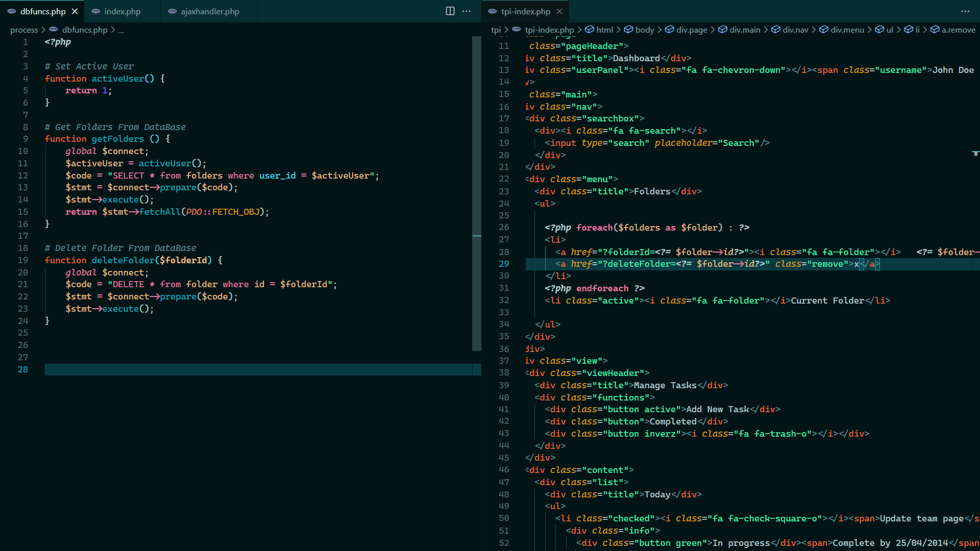Click the searchbox div line
Screen dimensions: 980x551
click(585, 118)
